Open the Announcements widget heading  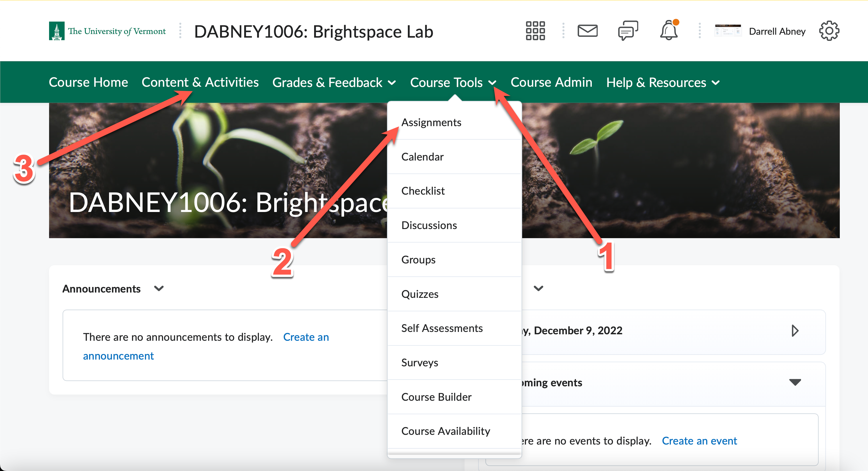[101, 289]
